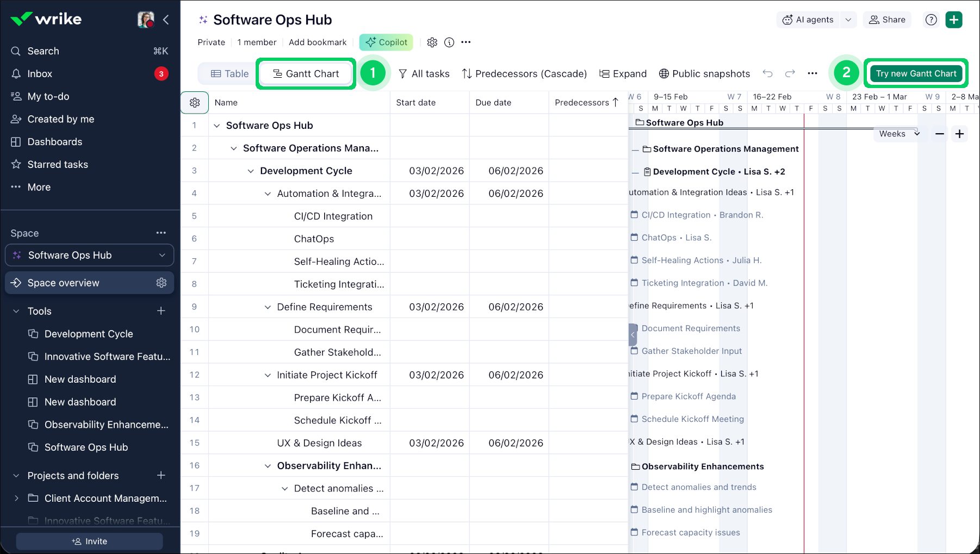Open the Weeks timescale dropdown
The image size is (980, 554).
pyautogui.click(x=899, y=134)
